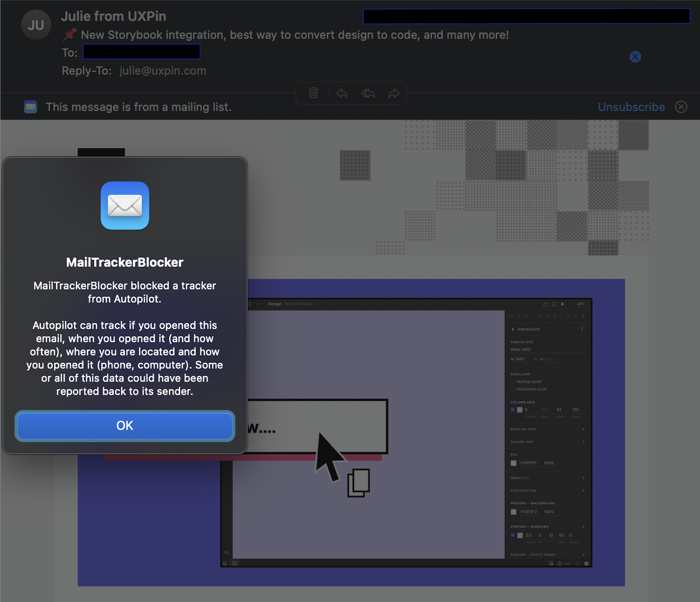
Task: Click the New Storybook integration subject line
Action: (295, 35)
